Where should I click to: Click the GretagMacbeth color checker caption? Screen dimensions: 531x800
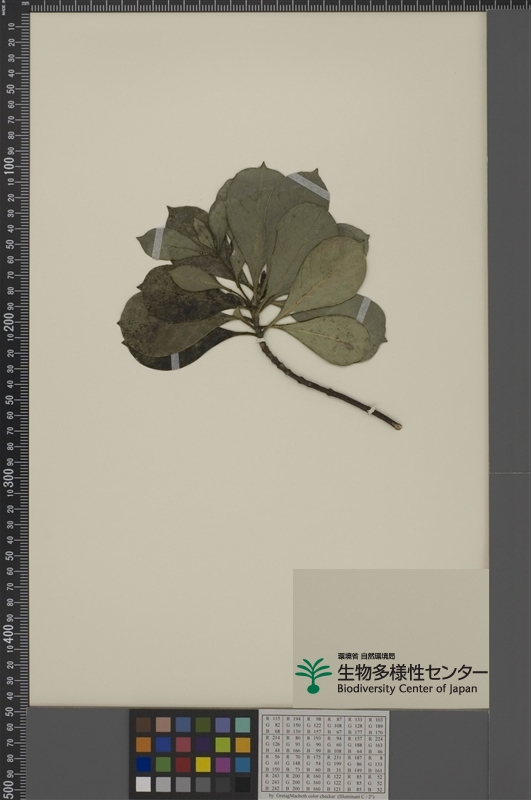click(x=322, y=795)
